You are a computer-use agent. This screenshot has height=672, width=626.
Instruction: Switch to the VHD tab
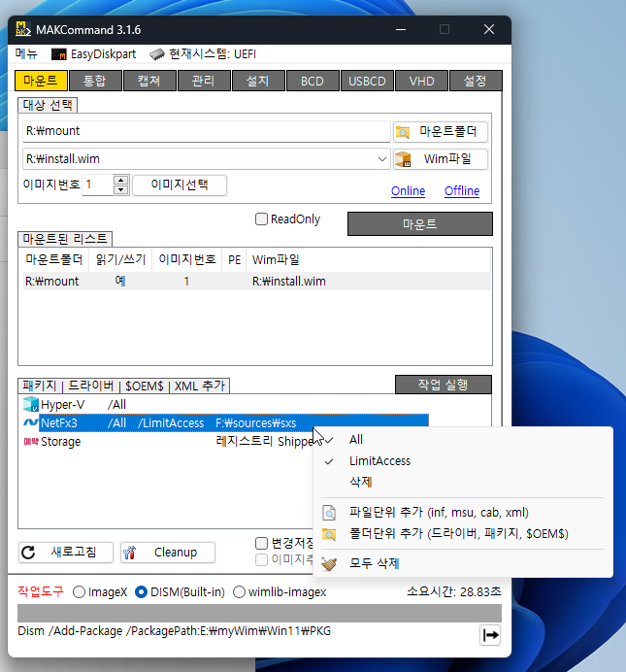pos(421,81)
